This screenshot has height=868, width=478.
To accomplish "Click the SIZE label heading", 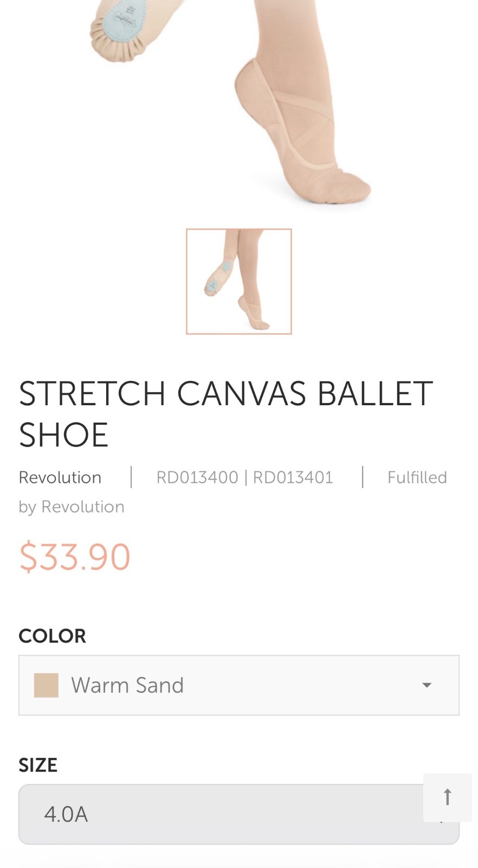I will tap(38, 765).
